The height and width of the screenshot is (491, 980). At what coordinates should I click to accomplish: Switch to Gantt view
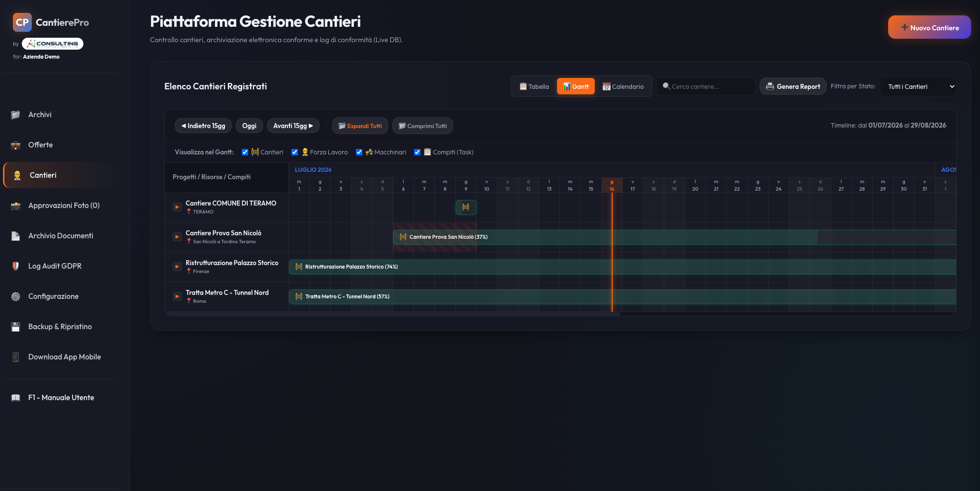tap(576, 86)
